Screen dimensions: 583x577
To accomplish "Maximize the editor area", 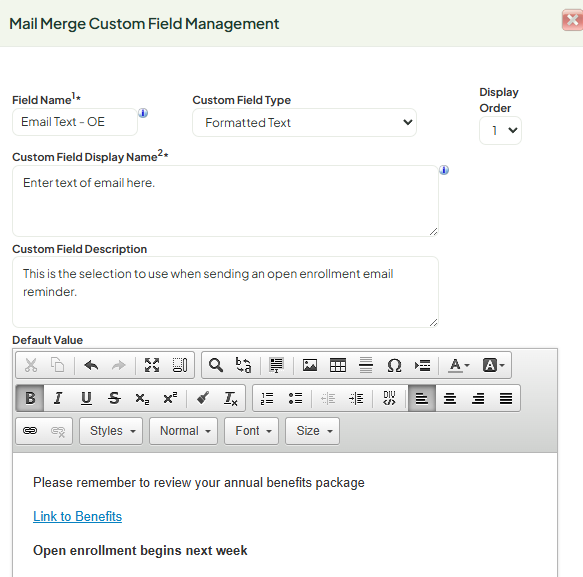I will click(152, 365).
